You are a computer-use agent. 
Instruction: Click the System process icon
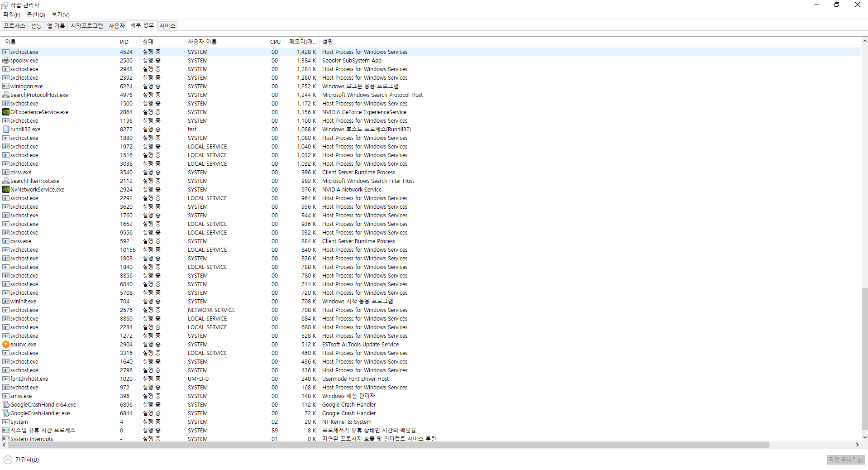pyautogui.click(x=6, y=422)
